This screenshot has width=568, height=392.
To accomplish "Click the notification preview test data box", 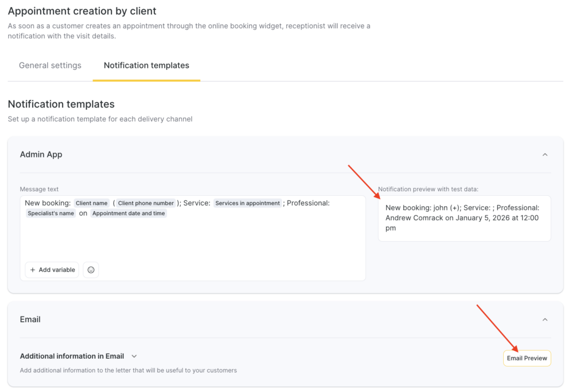I will click(x=464, y=218).
